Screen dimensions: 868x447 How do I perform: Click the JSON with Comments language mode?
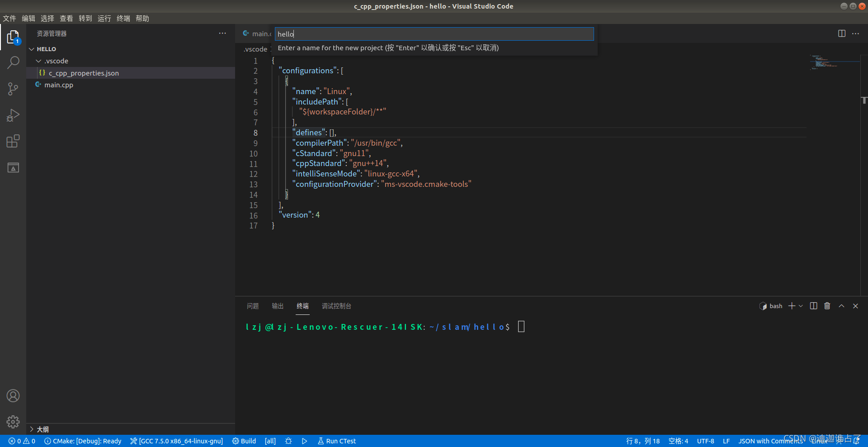click(x=770, y=441)
